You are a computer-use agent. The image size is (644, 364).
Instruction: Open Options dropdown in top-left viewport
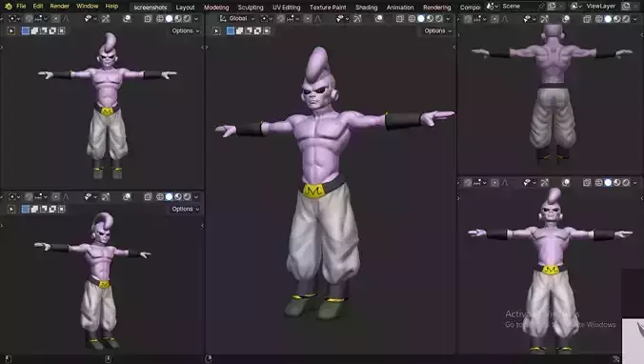186,30
